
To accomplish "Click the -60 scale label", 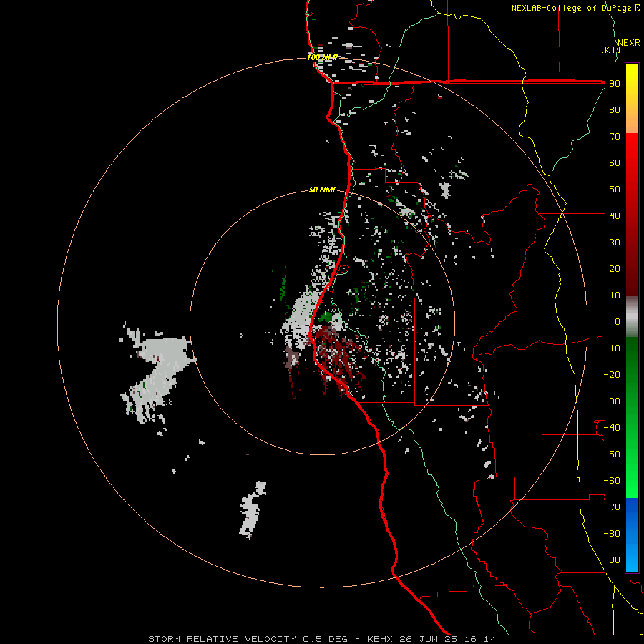I will [612, 481].
